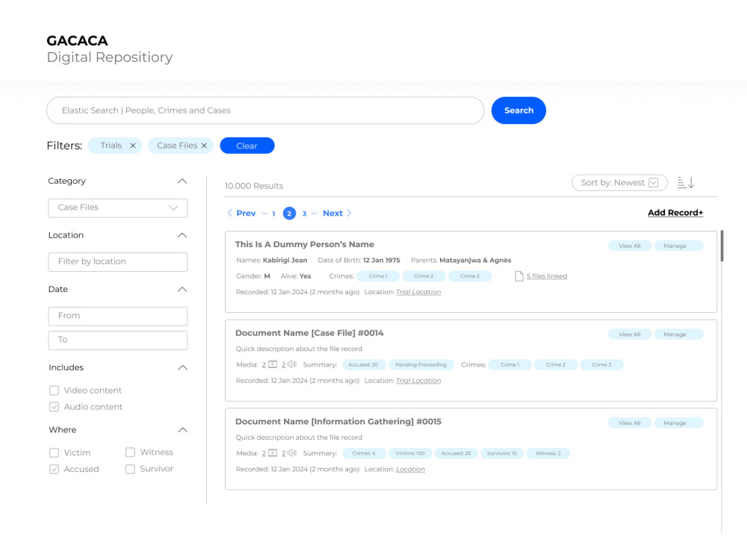This screenshot has width=747, height=560.
Task: Click the blue Search button
Action: click(x=518, y=111)
